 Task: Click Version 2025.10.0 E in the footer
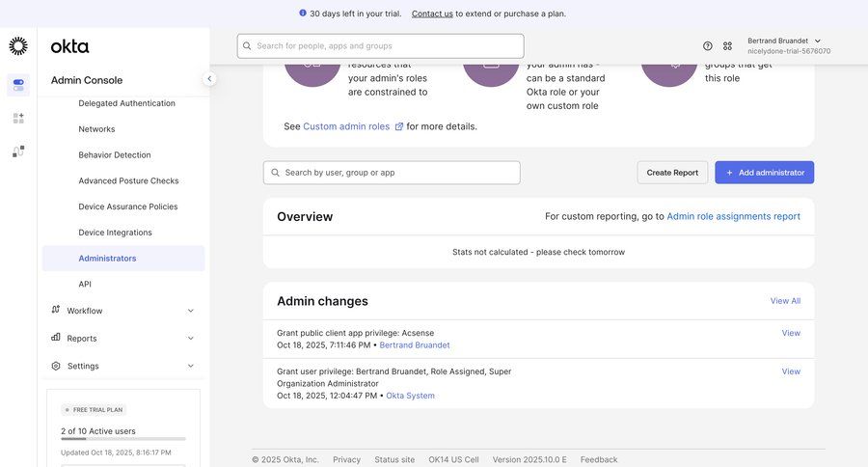coord(529,460)
